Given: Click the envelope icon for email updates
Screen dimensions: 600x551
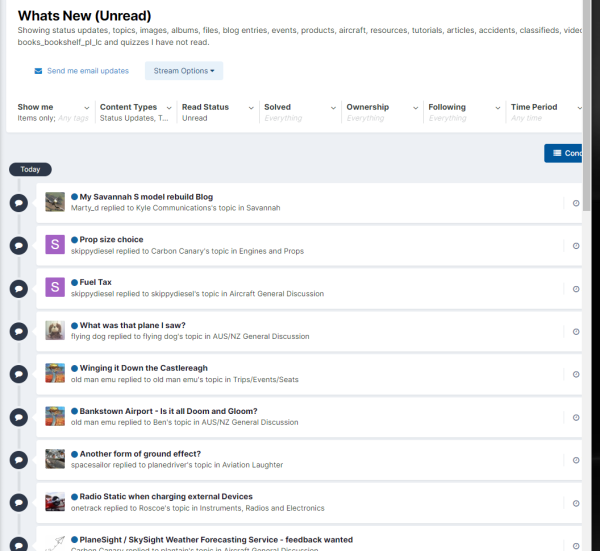Looking at the screenshot, I should click(x=38, y=71).
